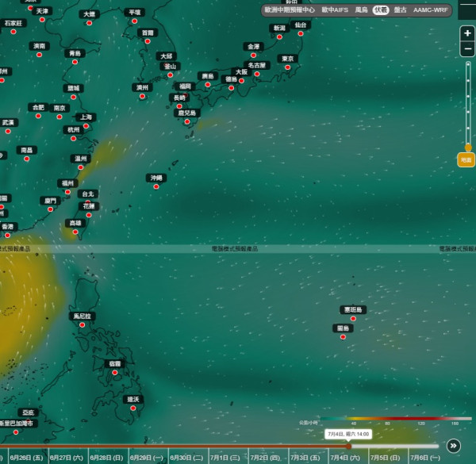Jump to 7月3日 (五) on the timeline

click(x=305, y=458)
